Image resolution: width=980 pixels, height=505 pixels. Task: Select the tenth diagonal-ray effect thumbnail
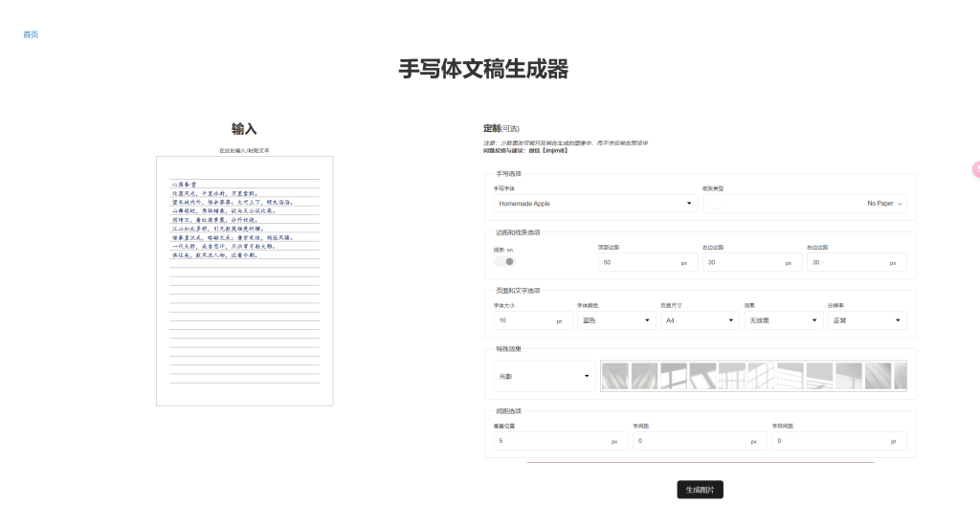[879, 376]
